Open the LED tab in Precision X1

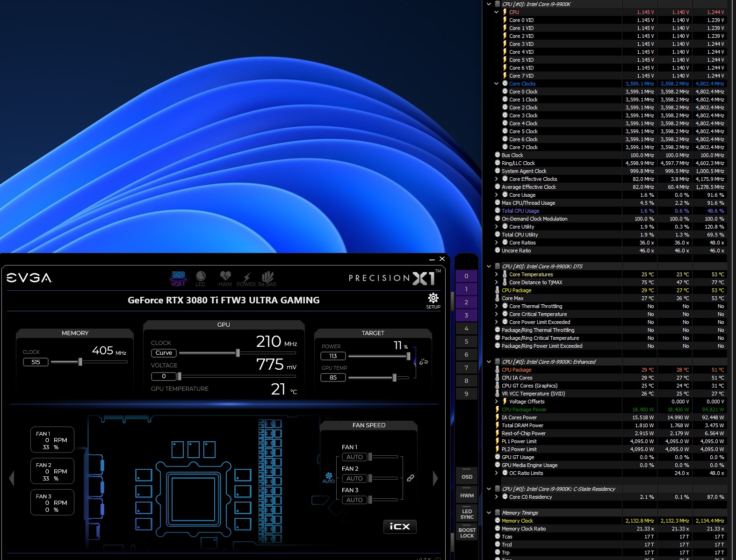[200, 278]
